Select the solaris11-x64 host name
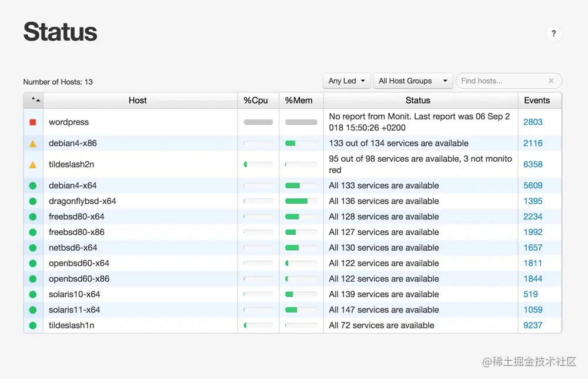This screenshot has width=588, height=379. click(x=74, y=310)
